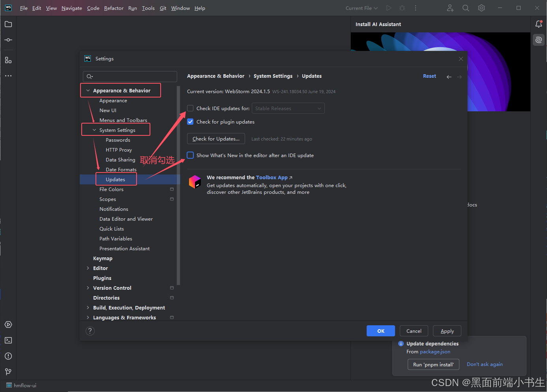The width and height of the screenshot is (547, 392).
Task: Open the Stable Releases dropdown
Action: [288, 108]
